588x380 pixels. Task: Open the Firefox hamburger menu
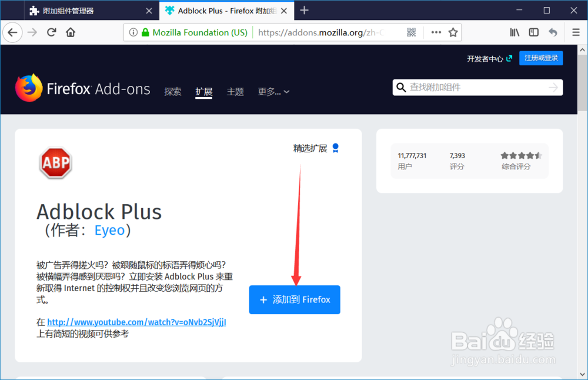576,32
